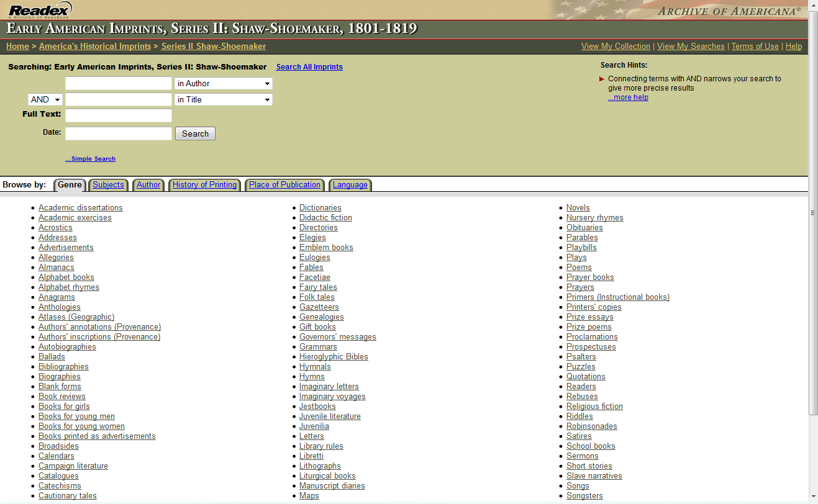Browse the Robinsonades genre

pos(592,426)
